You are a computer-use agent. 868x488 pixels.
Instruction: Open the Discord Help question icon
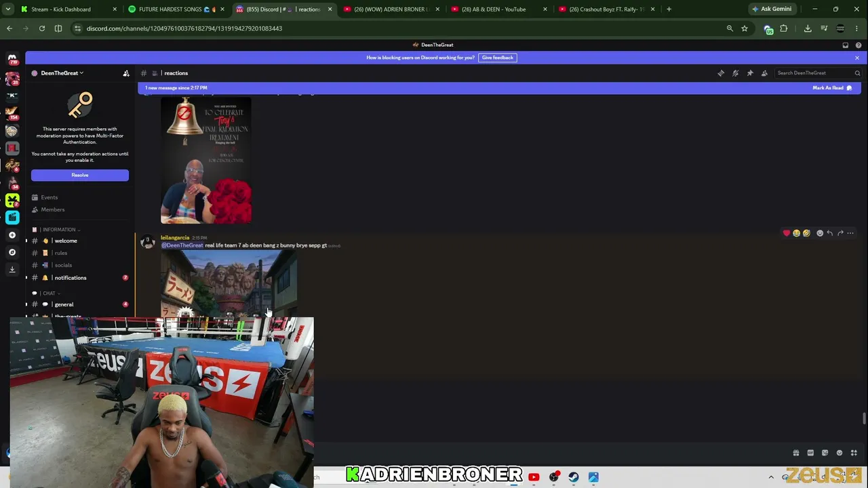[859, 45]
